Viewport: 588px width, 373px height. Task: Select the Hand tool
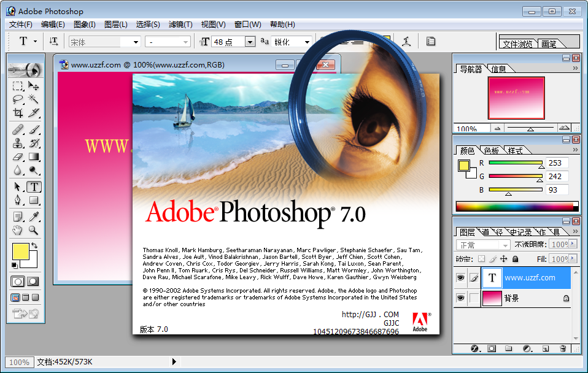[x=18, y=230]
